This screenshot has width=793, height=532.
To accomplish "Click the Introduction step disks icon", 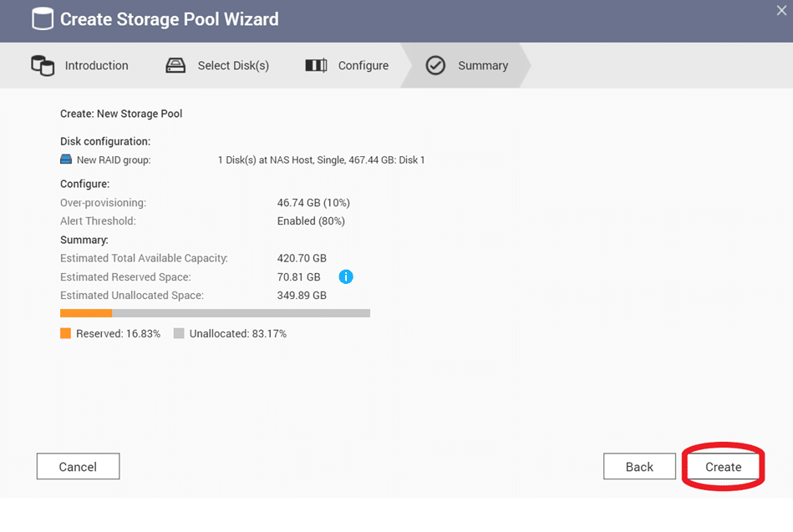I will coord(43,66).
